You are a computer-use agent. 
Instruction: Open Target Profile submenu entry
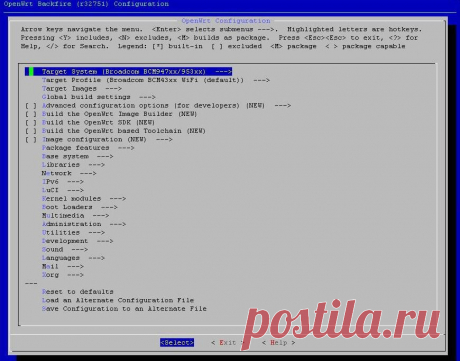pyautogui.click(x=156, y=80)
